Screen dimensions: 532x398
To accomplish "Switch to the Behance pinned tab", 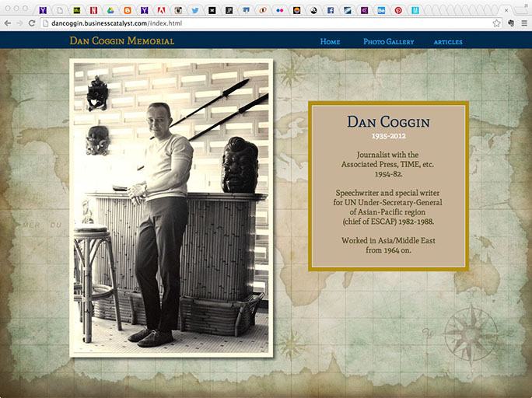I will pos(381,10).
